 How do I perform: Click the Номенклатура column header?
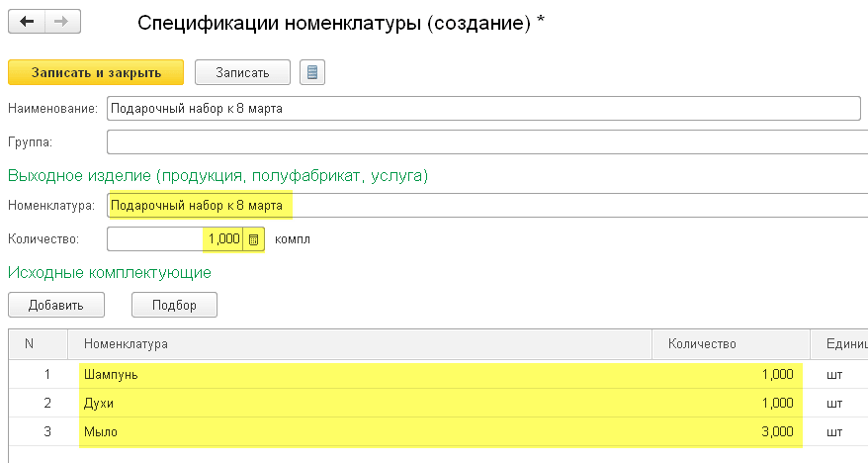(359, 344)
